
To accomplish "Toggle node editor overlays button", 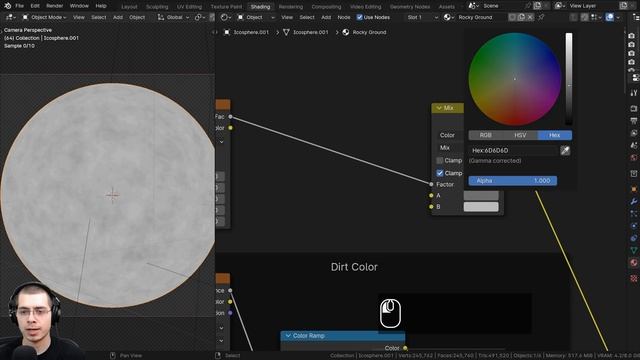I will coord(609,17).
